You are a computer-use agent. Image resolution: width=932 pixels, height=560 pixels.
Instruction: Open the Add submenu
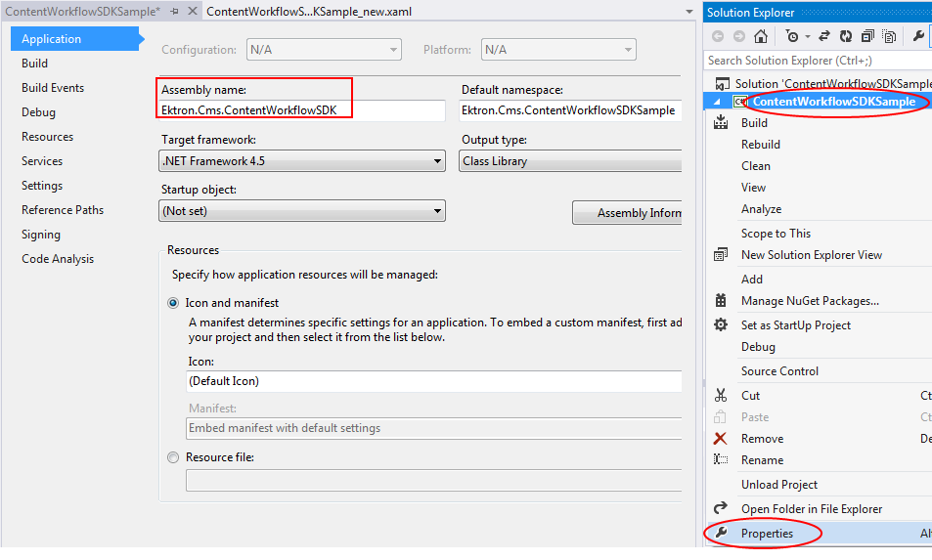click(x=752, y=280)
